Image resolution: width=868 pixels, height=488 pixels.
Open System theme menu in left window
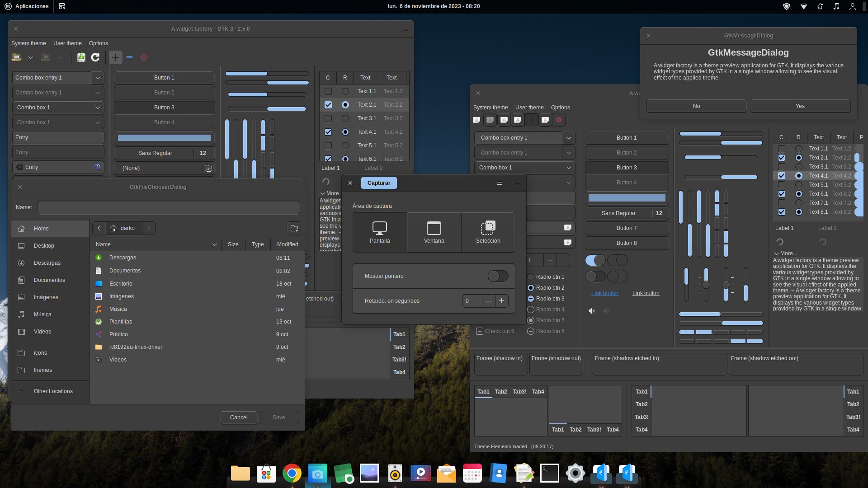28,43
